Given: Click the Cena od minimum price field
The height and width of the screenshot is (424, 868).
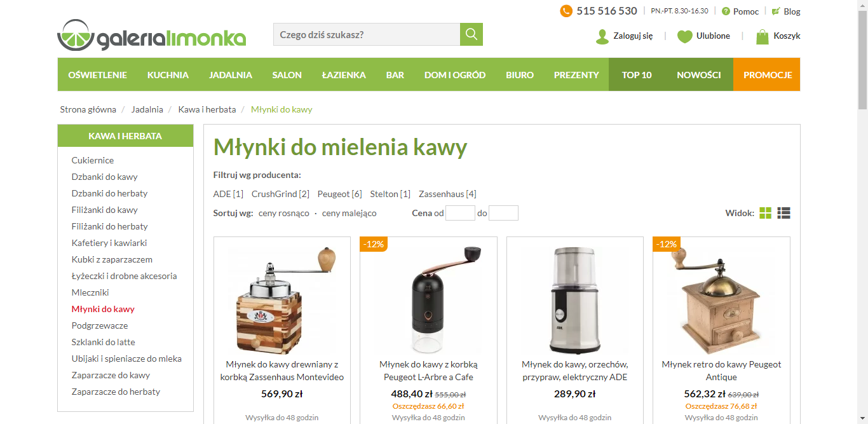Looking at the screenshot, I should (460, 213).
